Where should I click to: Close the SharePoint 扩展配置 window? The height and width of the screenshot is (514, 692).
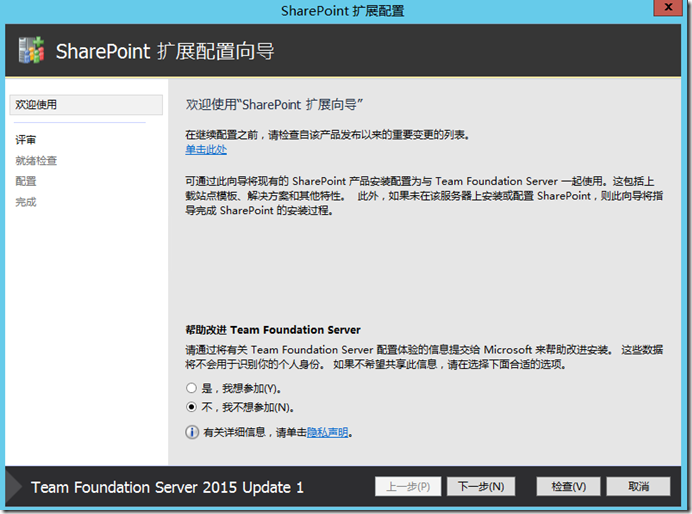click(668, 8)
